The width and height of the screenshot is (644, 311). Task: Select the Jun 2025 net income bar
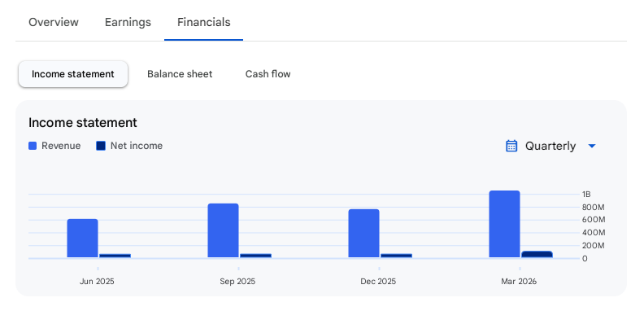click(115, 256)
